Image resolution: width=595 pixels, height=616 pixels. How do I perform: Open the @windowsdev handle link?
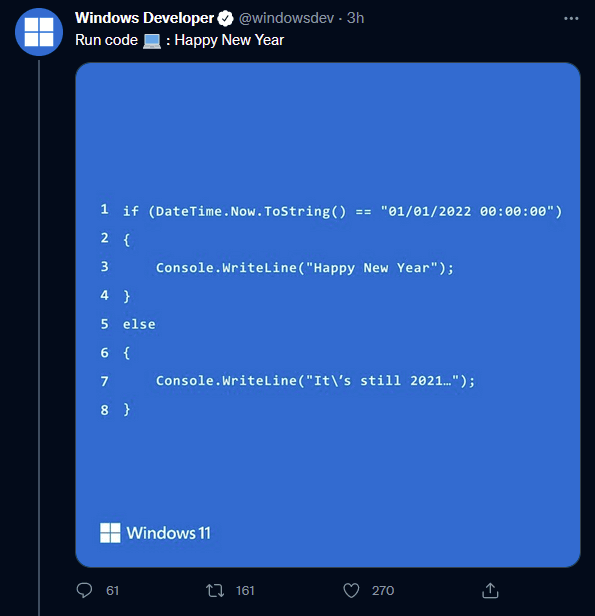[286, 18]
